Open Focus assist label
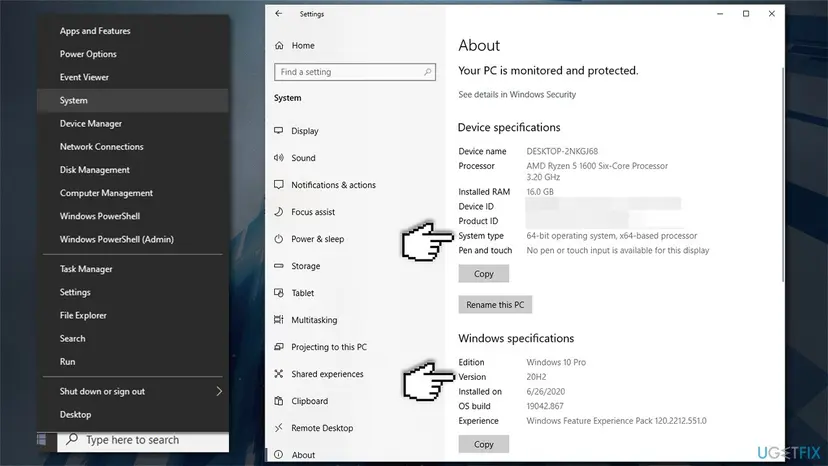This screenshot has height=466, width=828. (313, 212)
